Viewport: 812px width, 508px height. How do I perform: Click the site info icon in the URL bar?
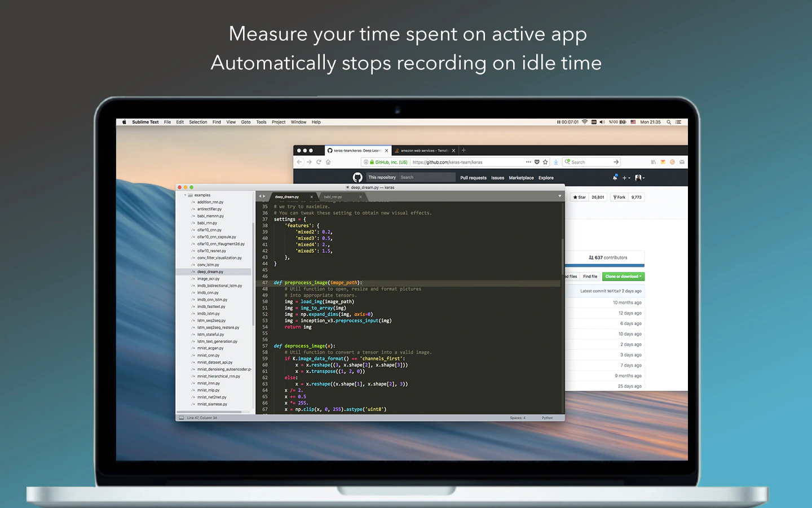pos(366,162)
